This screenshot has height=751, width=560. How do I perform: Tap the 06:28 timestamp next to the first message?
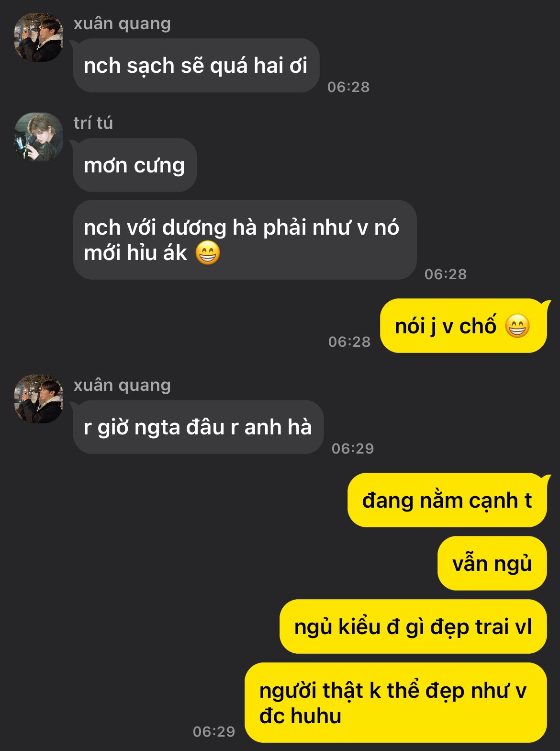348,87
